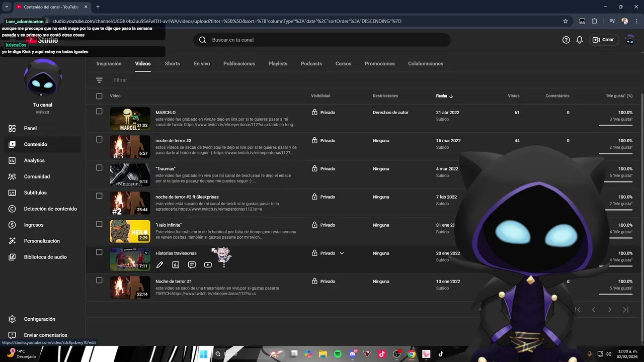Click the pencil edit icon for Historias traviesonas
644x362 pixels.
click(x=159, y=264)
